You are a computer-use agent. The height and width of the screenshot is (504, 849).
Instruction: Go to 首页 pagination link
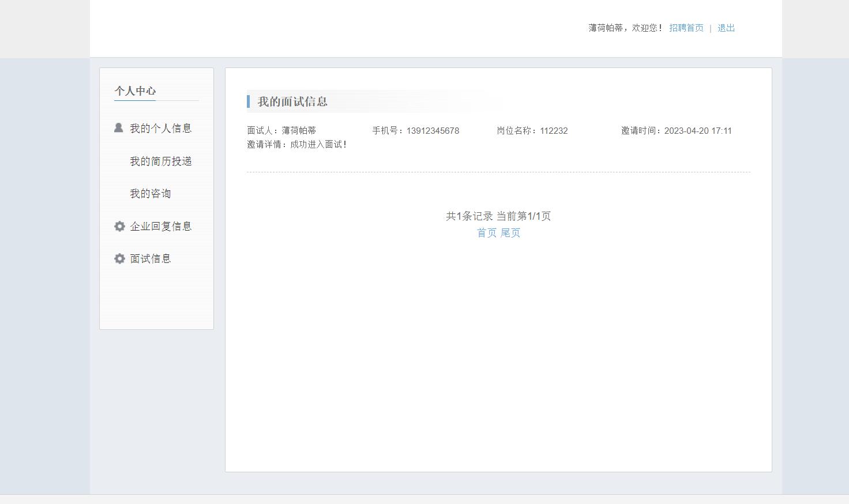click(487, 232)
